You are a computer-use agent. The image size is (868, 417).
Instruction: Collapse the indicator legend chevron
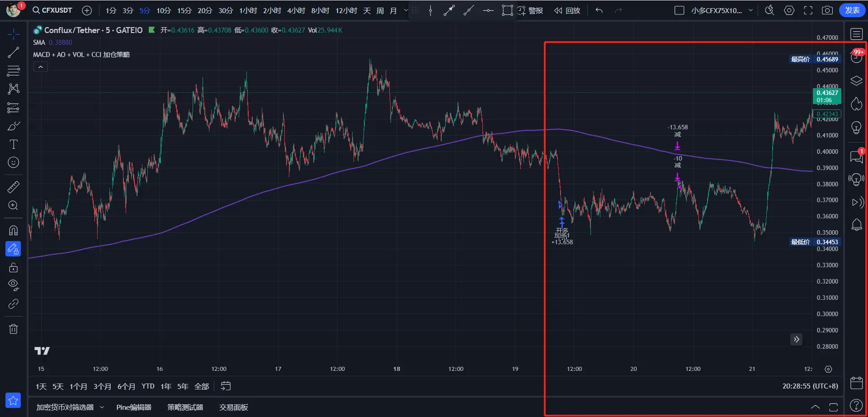click(41, 67)
